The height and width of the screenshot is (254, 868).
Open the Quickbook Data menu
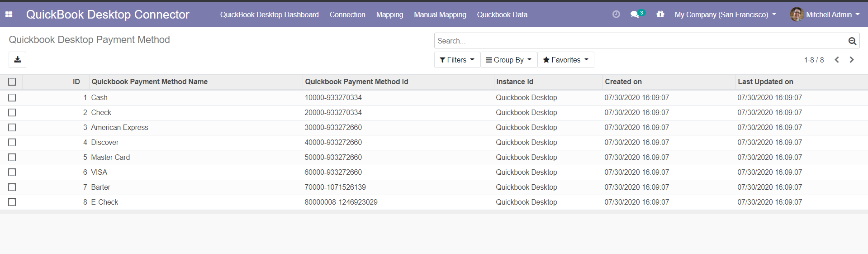[x=502, y=14]
